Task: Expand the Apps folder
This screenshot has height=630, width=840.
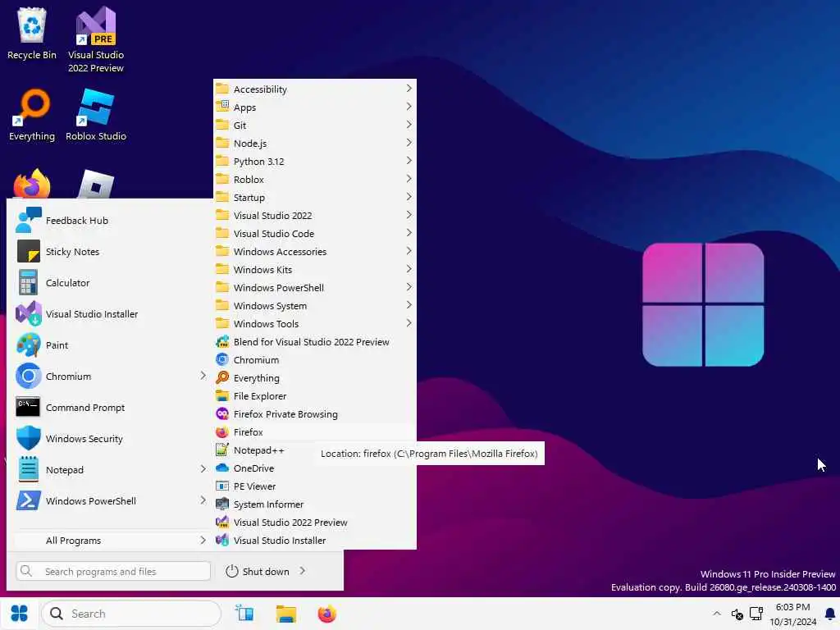Action: [314, 107]
